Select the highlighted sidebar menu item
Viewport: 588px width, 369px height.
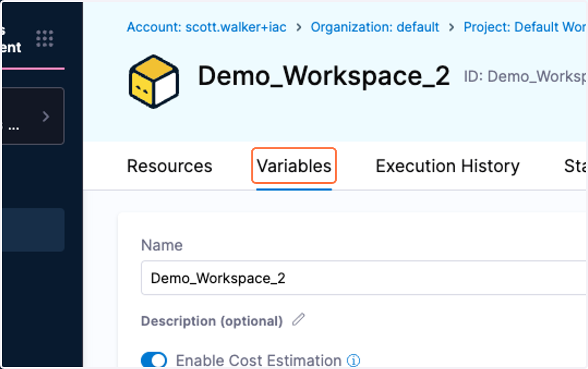(x=32, y=230)
